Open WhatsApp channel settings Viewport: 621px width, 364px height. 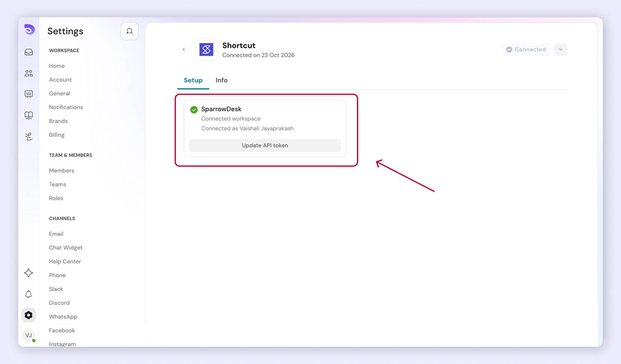click(63, 317)
